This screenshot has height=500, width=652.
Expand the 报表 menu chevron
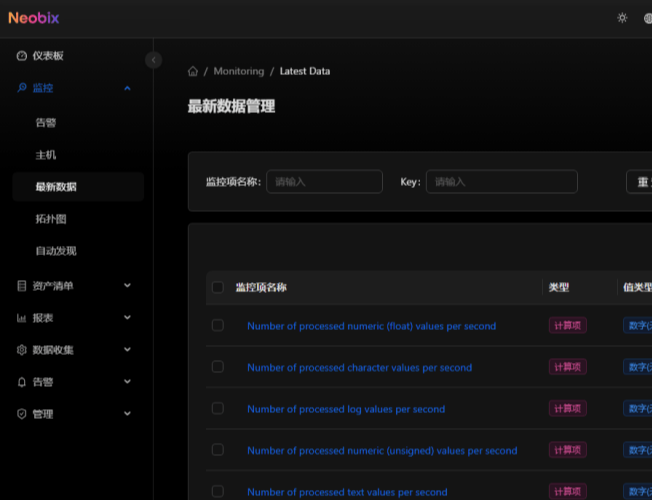point(127,317)
